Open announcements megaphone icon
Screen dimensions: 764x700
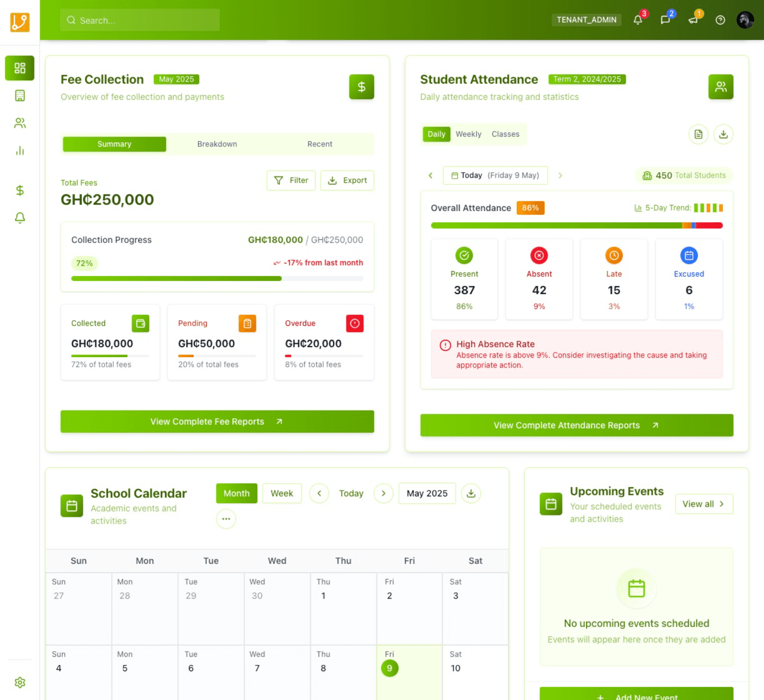[x=693, y=20]
